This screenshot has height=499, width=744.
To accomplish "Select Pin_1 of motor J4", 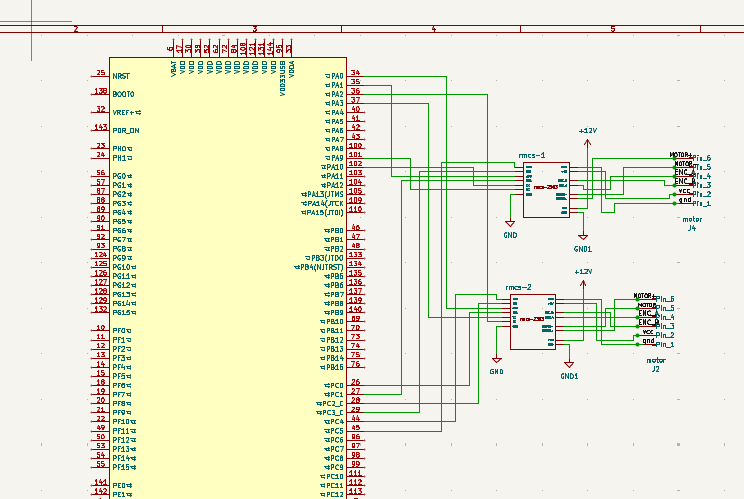I will (x=701, y=203).
